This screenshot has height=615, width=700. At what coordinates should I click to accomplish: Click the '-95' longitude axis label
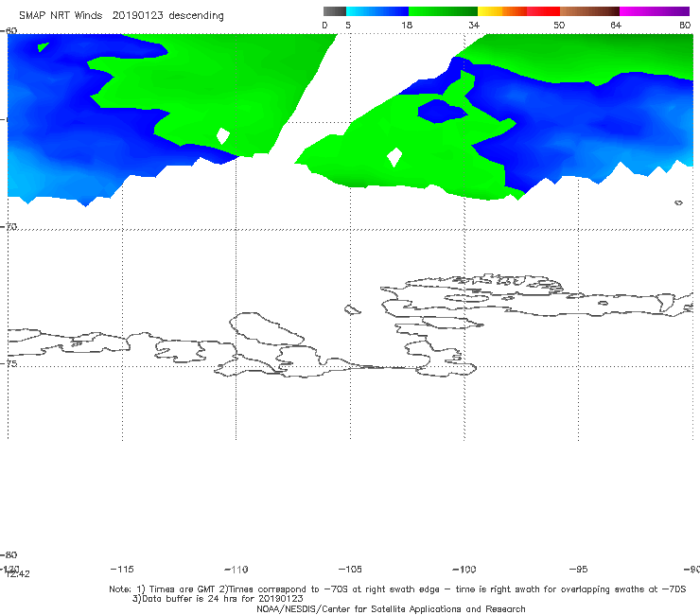point(578,569)
